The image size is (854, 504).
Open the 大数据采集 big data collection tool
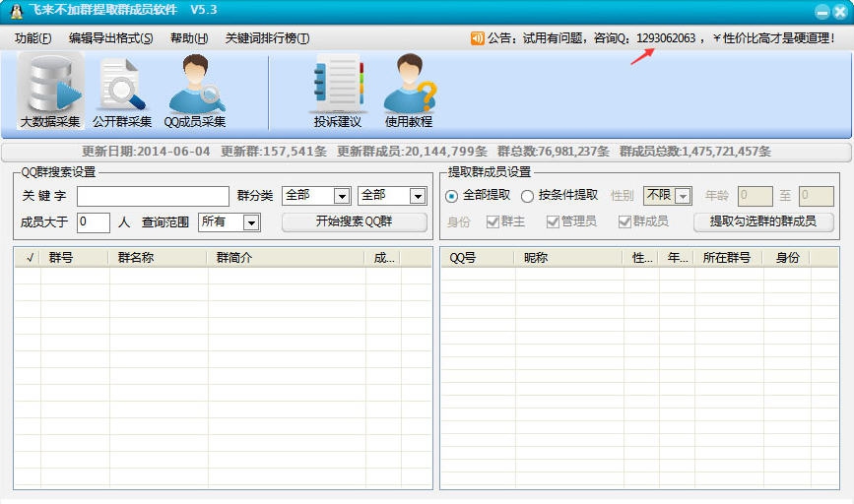tap(50, 92)
